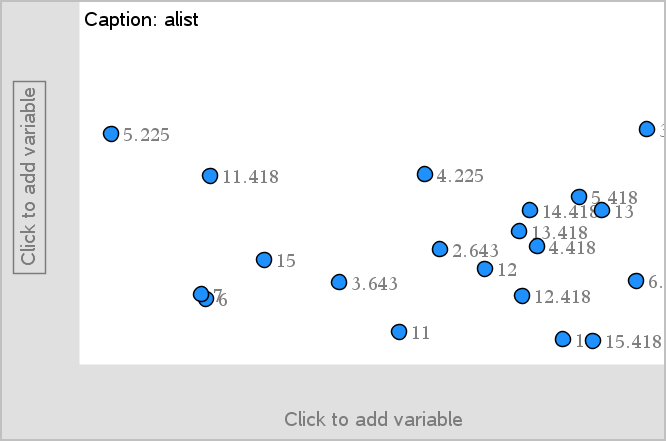Pick the dot labeled 12

pos(485,269)
